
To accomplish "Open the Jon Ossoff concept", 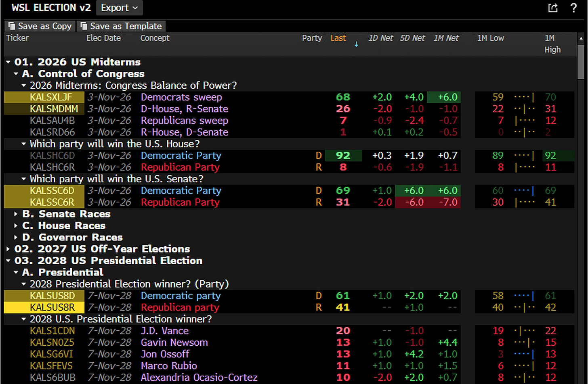I will click(165, 355).
